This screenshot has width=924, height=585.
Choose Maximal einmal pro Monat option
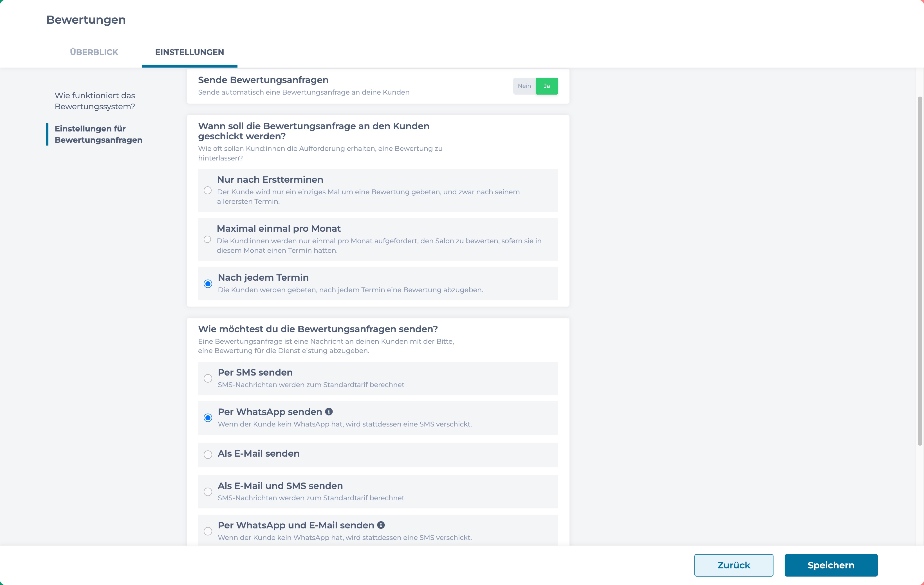pyautogui.click(x=207, y=240)
